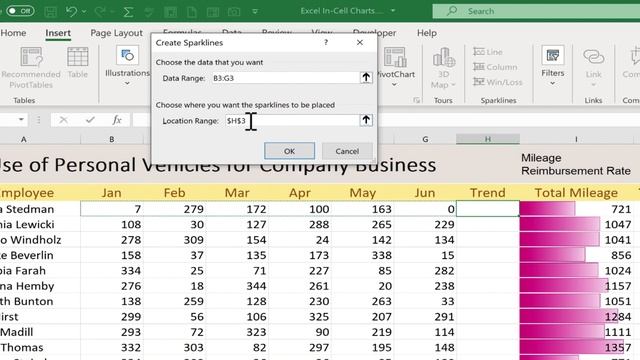640x360 pixels.
Task: Open the Home tab
Action: tap(13, 33)
